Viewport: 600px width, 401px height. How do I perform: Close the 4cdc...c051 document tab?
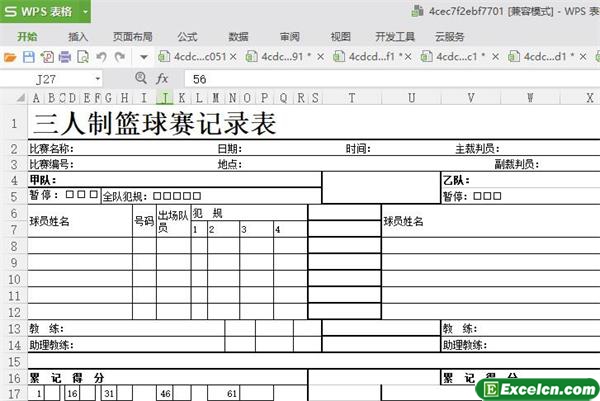233,57
